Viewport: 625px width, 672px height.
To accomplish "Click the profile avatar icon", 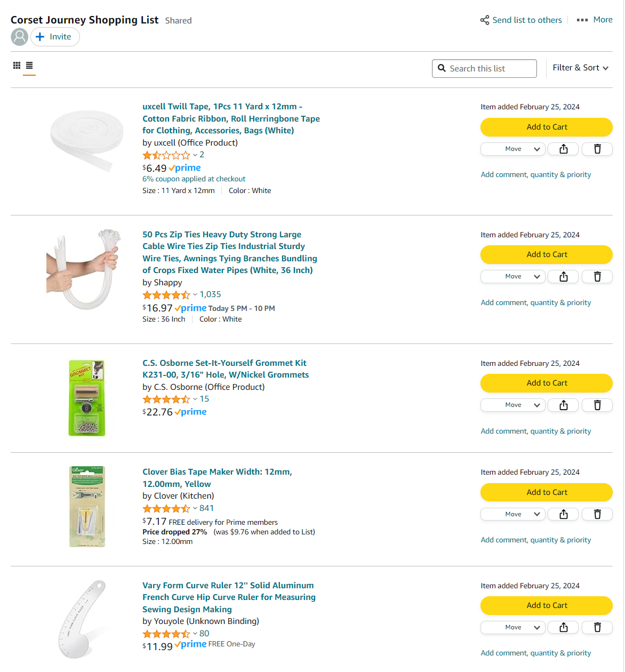I will coord(19,36).
